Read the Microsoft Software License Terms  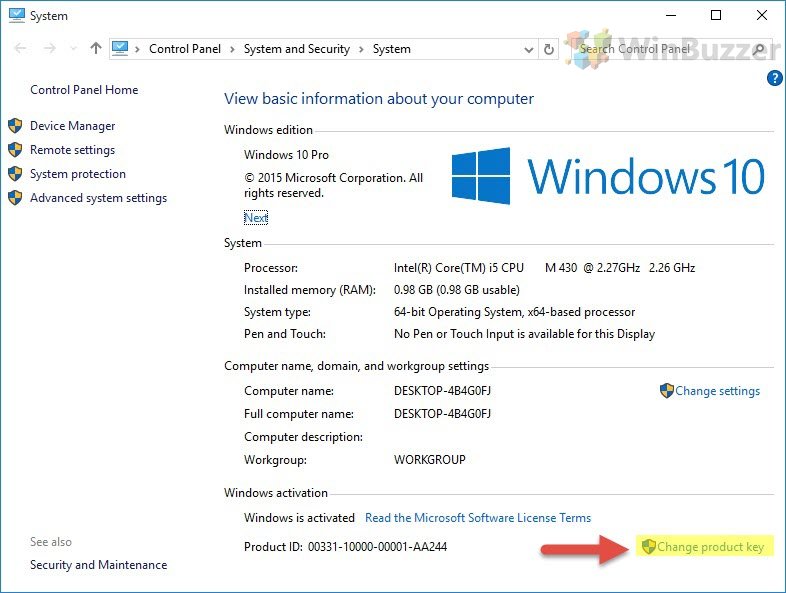pos(478,518)
